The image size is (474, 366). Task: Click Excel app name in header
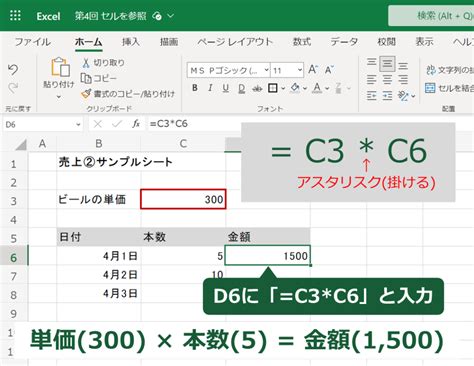[48, 16]
